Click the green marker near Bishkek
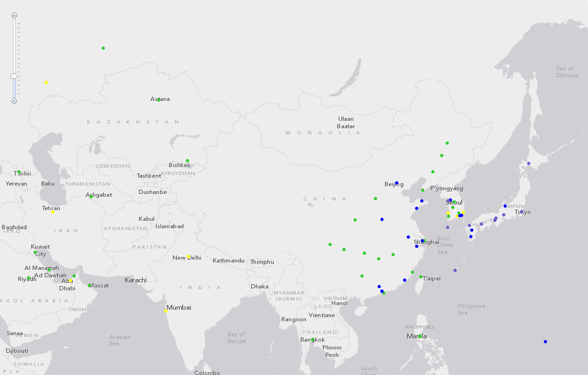This screenshot has width=588, height=375. click(188, 161)
